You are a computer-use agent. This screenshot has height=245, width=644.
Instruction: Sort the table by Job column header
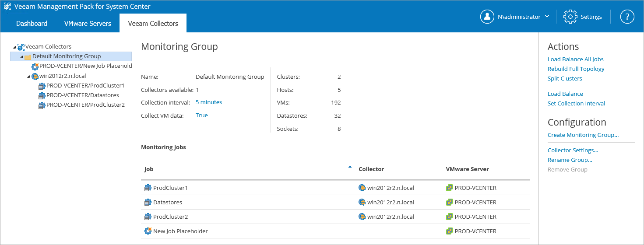149,169
